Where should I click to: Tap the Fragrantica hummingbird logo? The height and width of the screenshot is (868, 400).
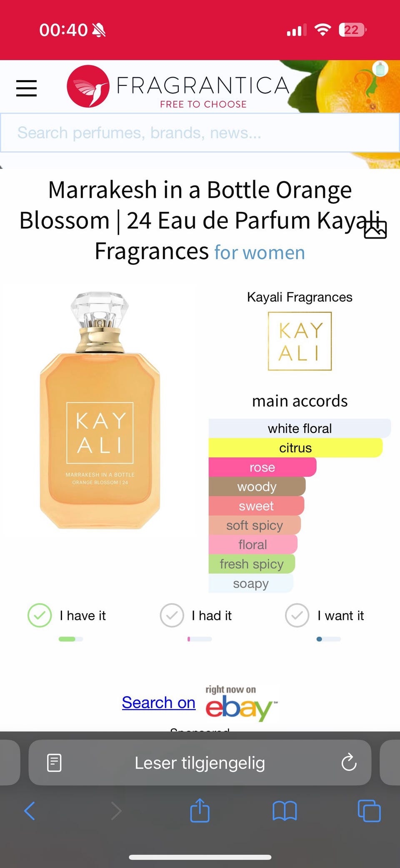pyautogui.click(x=88, y=86)
